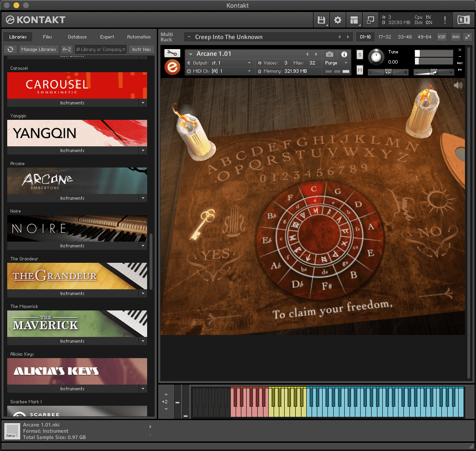Open Creep Into The Unknown multi dropdown
This screenshot has height=451, width=476.
[189, 37]
